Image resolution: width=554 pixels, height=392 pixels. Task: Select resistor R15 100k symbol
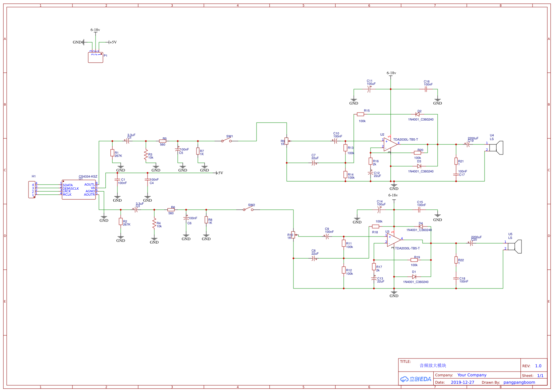point(361,114)
